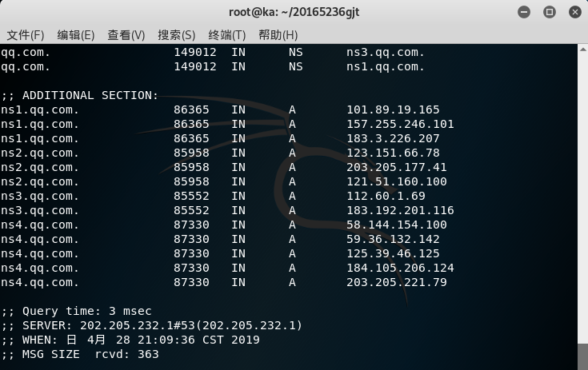Click IP address 203.205.221.79
The height and width of the screenshot is (370, 588).
point(396,282)
